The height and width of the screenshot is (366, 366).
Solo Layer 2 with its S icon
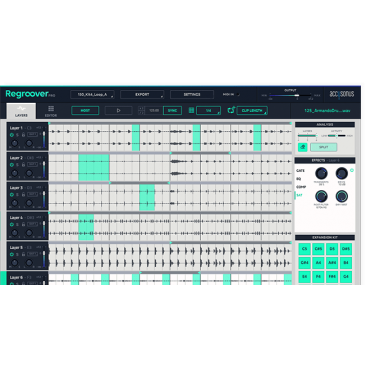(17, 165)
